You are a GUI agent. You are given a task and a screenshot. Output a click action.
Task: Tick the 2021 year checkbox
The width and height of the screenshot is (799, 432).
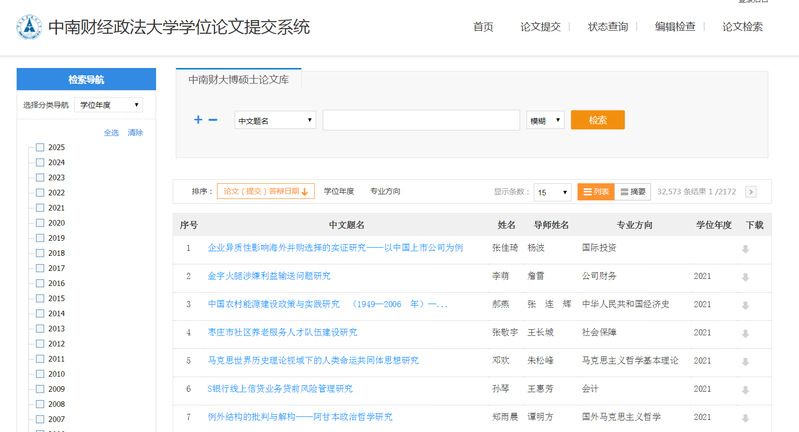coord(40,208)
